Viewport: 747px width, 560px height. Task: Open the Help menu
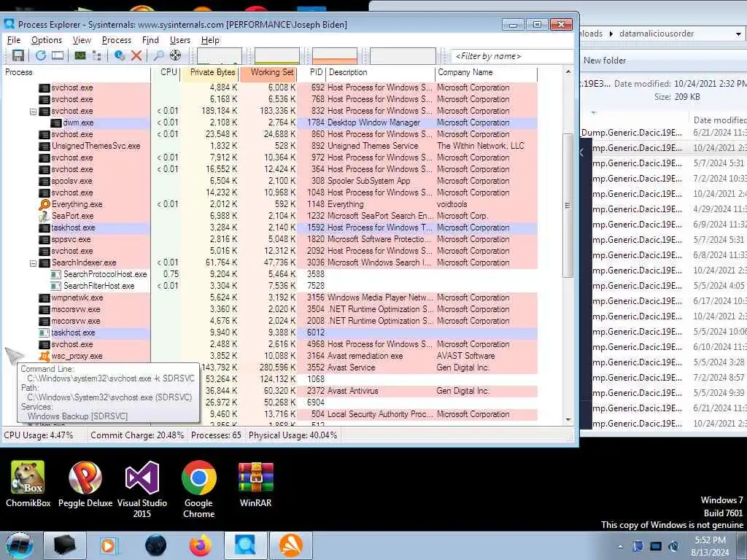(x=210, y=40)
